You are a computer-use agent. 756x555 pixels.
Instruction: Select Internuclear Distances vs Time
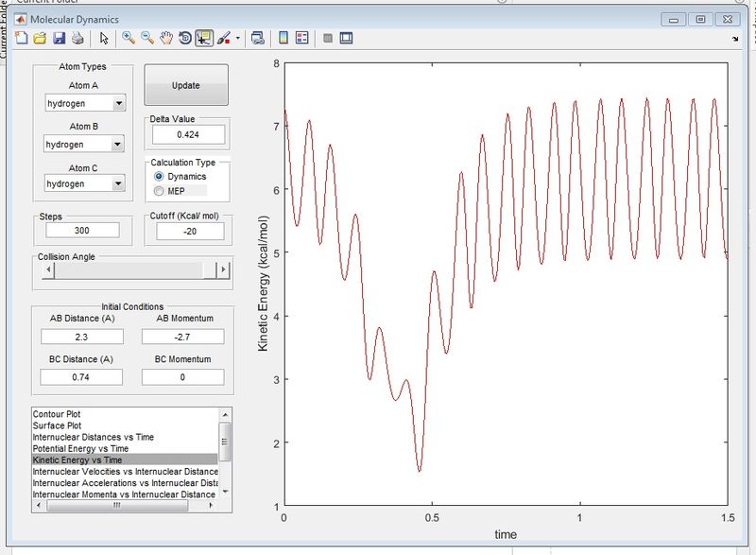click(x=125, y=438)
